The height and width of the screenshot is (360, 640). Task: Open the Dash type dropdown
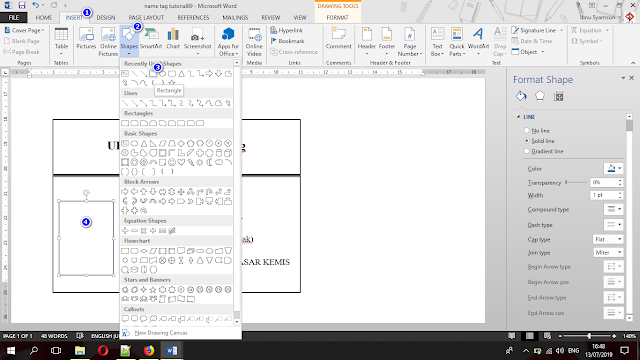click(613, 224)
